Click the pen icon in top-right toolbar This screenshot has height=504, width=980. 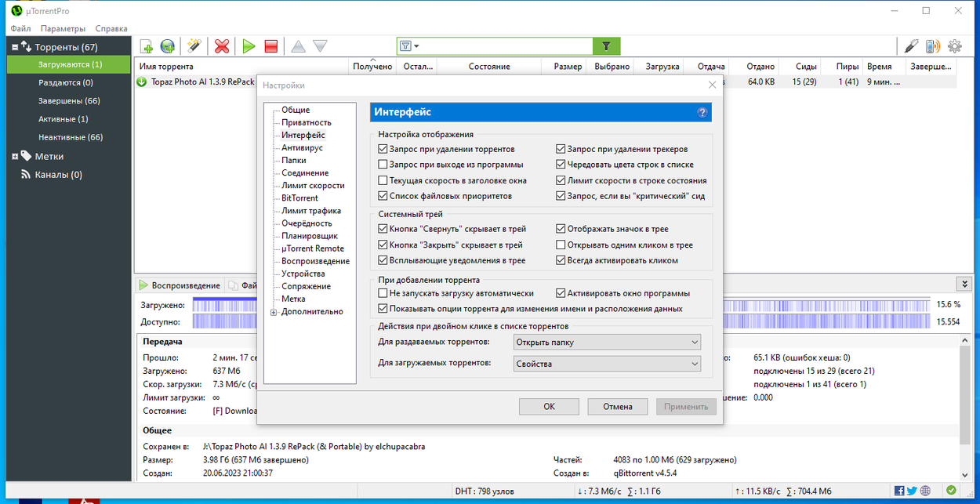click(911, 46)
